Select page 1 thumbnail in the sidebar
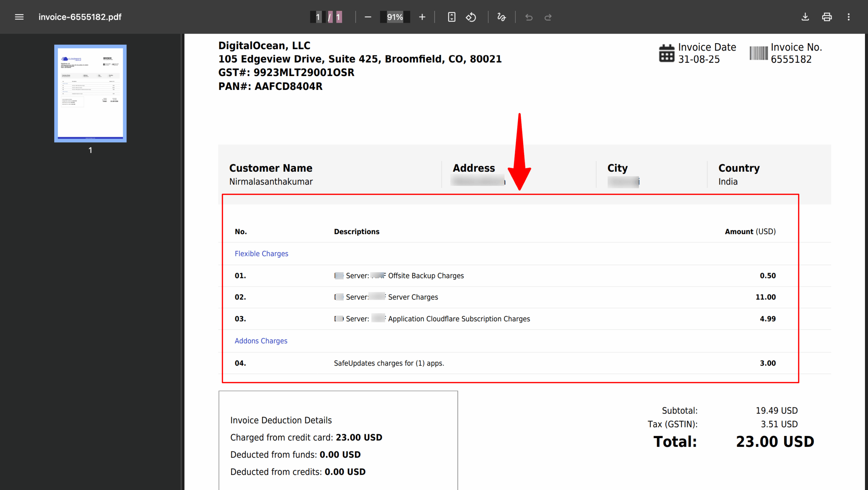The width and height of the screenshot is (868, 490). [90, 94]
